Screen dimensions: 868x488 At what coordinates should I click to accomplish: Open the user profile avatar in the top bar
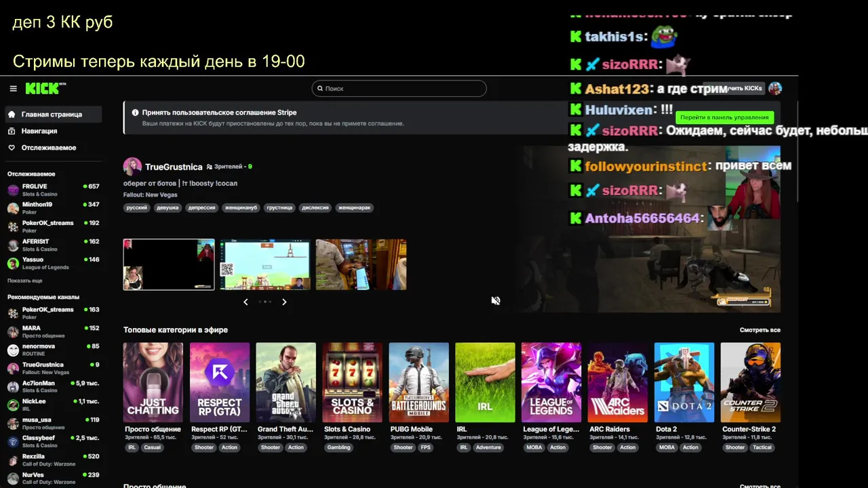pos(775,88)
